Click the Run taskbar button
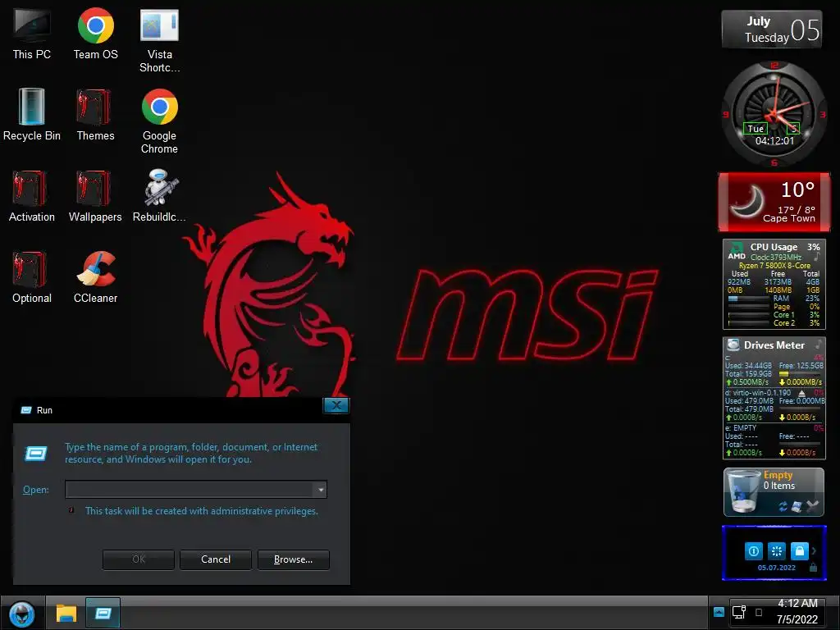This screenshot has width=840, height=630. 103,614
